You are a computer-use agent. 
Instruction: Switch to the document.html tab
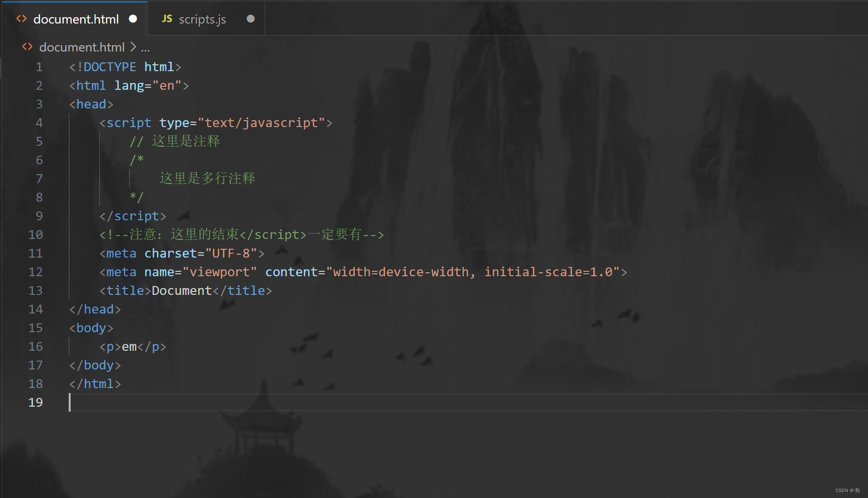point(74,19)
